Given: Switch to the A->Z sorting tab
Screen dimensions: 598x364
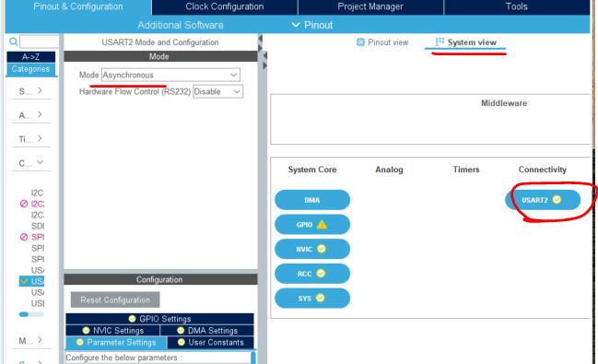Looking at the screenshot, I should coord(31,57).
